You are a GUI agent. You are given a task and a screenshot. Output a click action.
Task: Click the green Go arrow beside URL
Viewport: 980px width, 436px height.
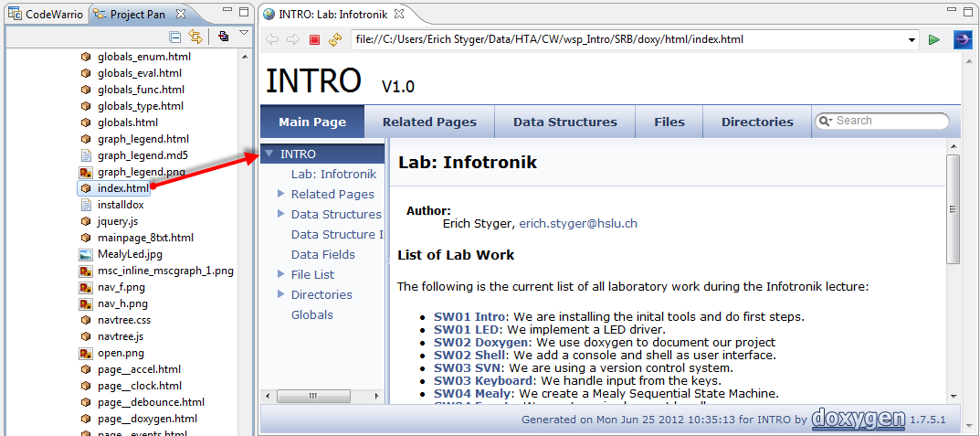[x=933, y=39]
